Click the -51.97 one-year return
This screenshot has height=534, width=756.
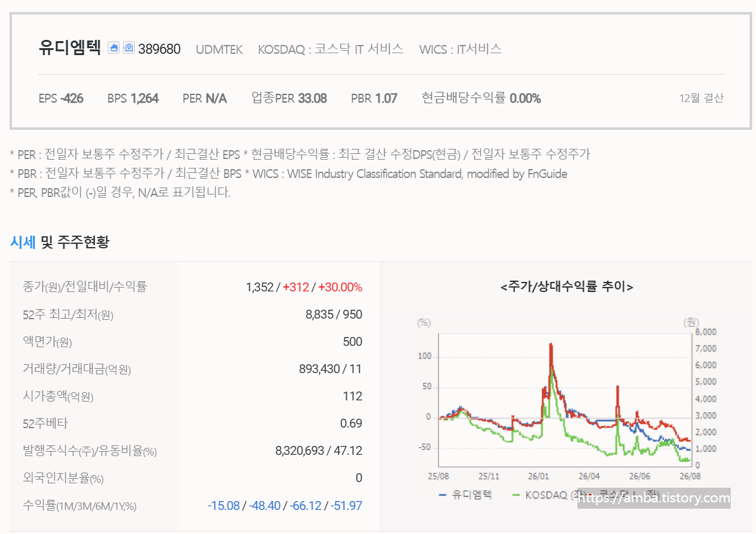346,505
